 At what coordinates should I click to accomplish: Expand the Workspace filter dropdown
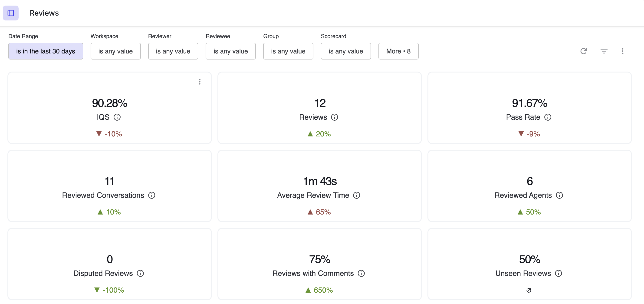(x=115, y=51)
